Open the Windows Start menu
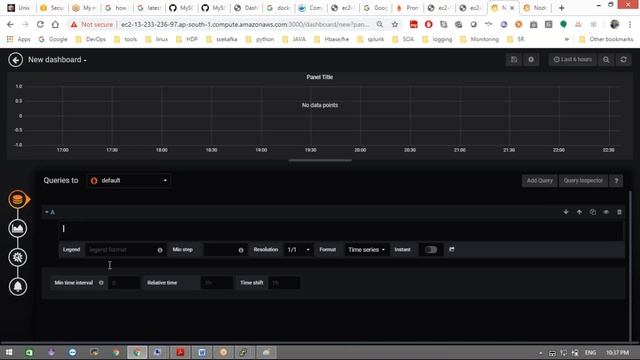Viewport: 640px width, 360px height. [9, 352]
